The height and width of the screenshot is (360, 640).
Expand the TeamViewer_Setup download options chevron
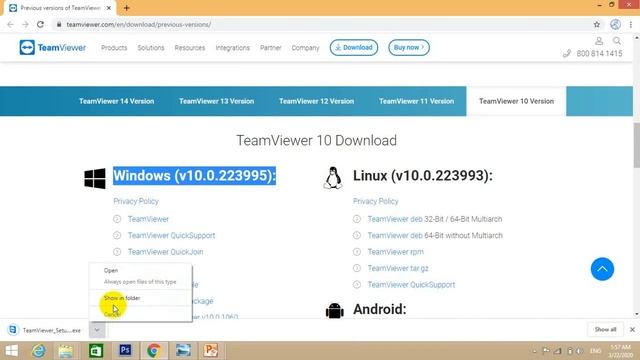point(97,330)
